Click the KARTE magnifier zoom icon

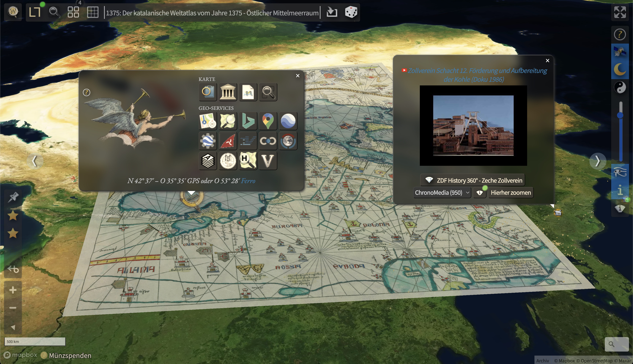point(268,92)
